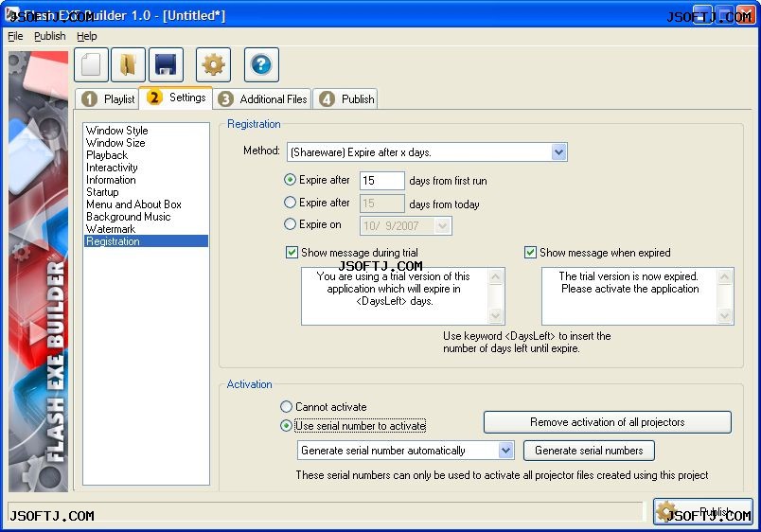Open help via the question mark icon
Screen dimensions: 761x532
pos(261,64)
